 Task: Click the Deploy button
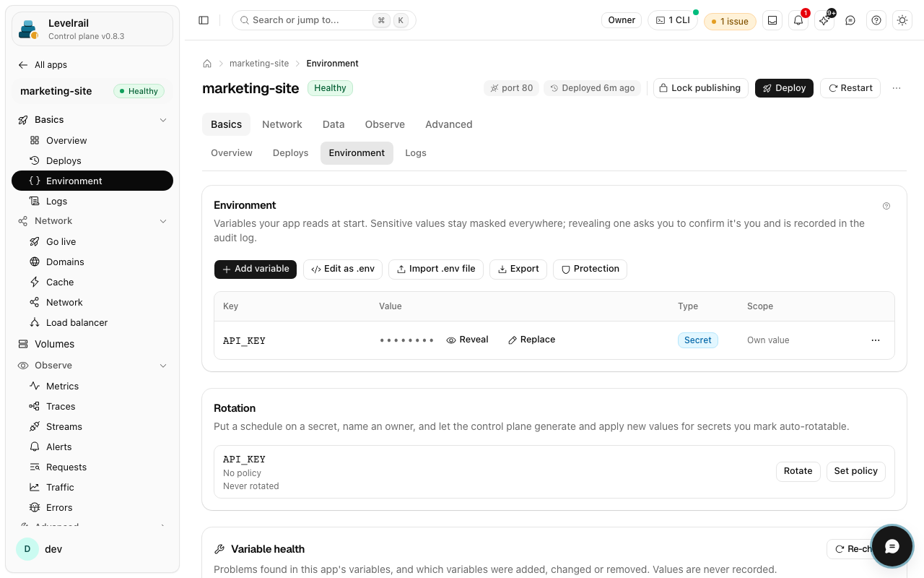[x=784, y=88]
